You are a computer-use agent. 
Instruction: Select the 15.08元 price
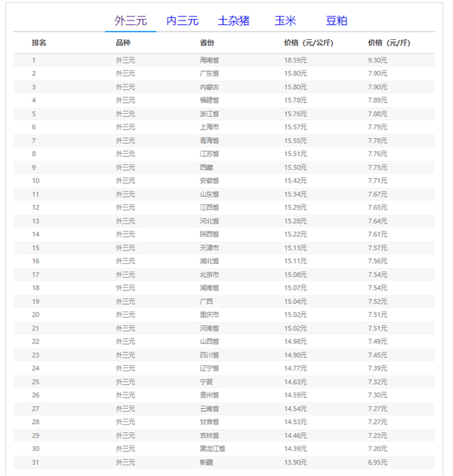pyautogui.click(x=295, y=275)
